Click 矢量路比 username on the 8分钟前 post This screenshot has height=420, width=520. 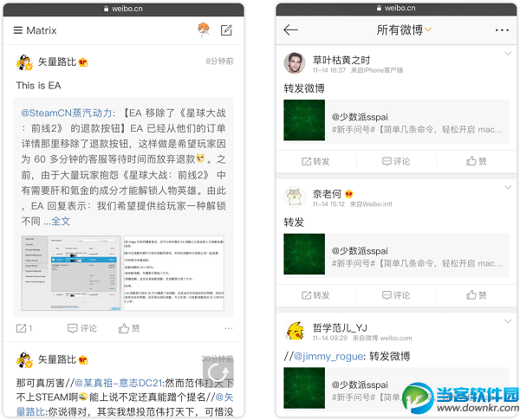click(56, 61)
